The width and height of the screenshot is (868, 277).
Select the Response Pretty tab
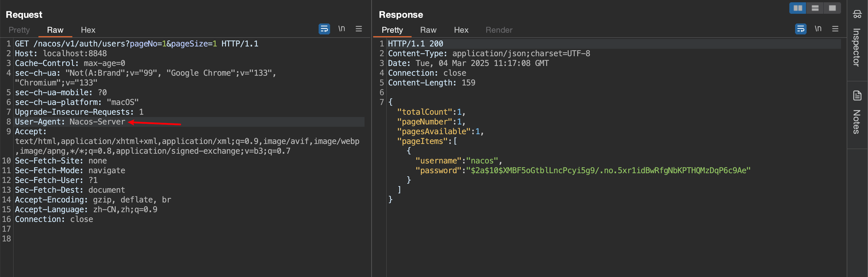pyautogui.click(x=392, y=30)
